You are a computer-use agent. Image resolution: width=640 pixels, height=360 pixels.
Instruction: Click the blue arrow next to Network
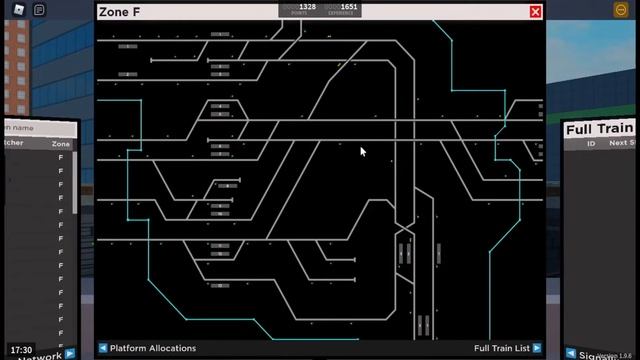tap(70, 353)
